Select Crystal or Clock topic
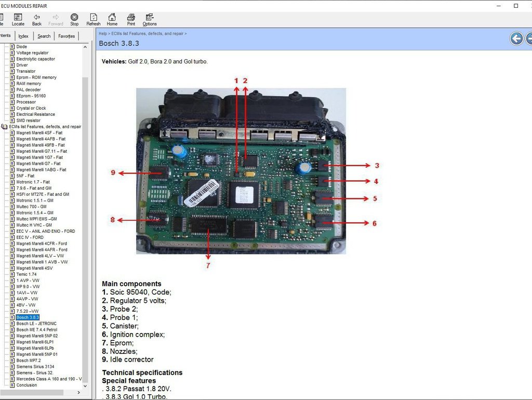Viewport: 532px width, 400px height. click(31, 108)
